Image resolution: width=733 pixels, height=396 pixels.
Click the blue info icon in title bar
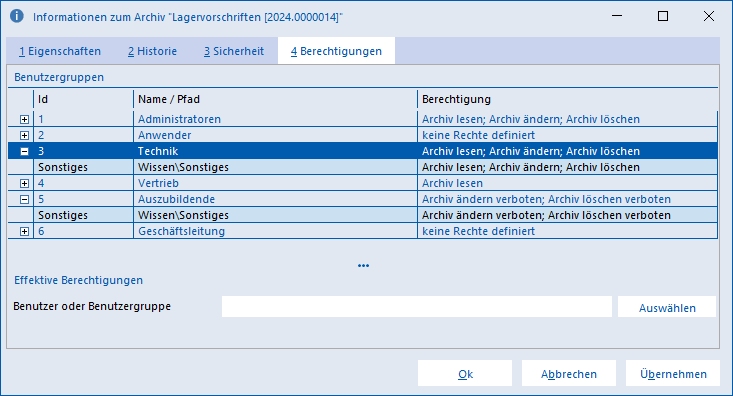point(17,16)
